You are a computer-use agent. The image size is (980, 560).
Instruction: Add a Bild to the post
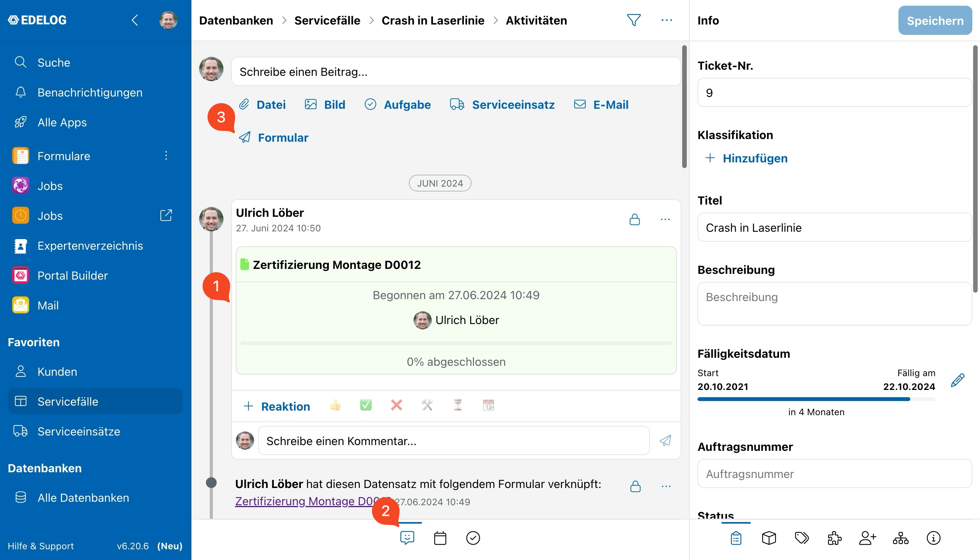coord(325,105)
